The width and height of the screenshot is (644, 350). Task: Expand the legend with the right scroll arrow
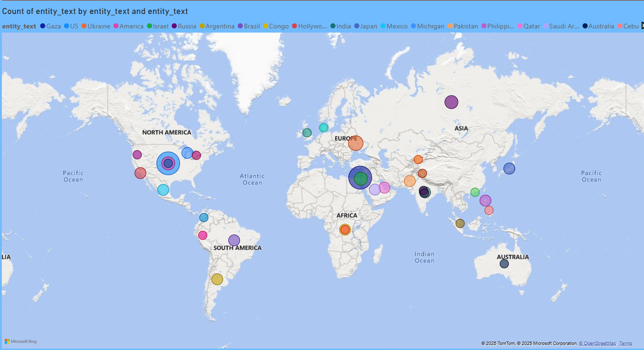[x=641, y=26]
